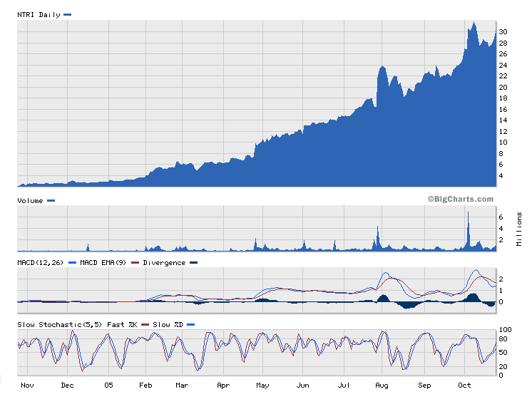
Task: Select the red Fast %K legend swatch
Action: point(145,325)
